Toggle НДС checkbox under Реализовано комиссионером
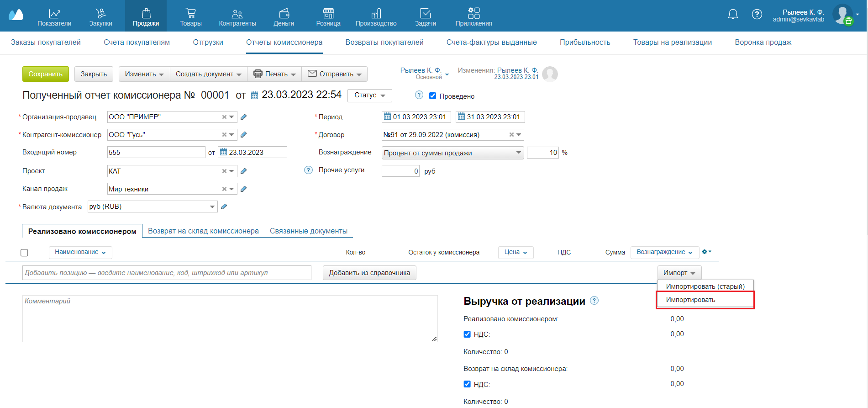This screenshot has width=868, height=408. pyautogui.click(x=467, y=334)
